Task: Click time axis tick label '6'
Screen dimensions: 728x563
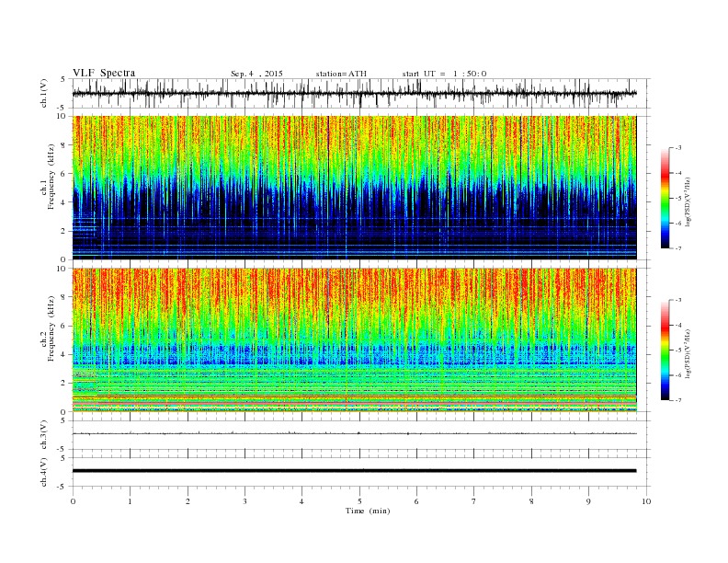Action: [x=416, y=501]
